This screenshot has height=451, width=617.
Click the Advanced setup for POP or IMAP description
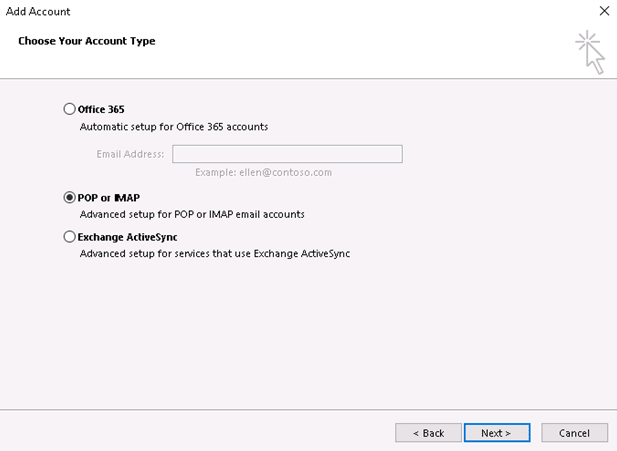(x=192, y=214)
